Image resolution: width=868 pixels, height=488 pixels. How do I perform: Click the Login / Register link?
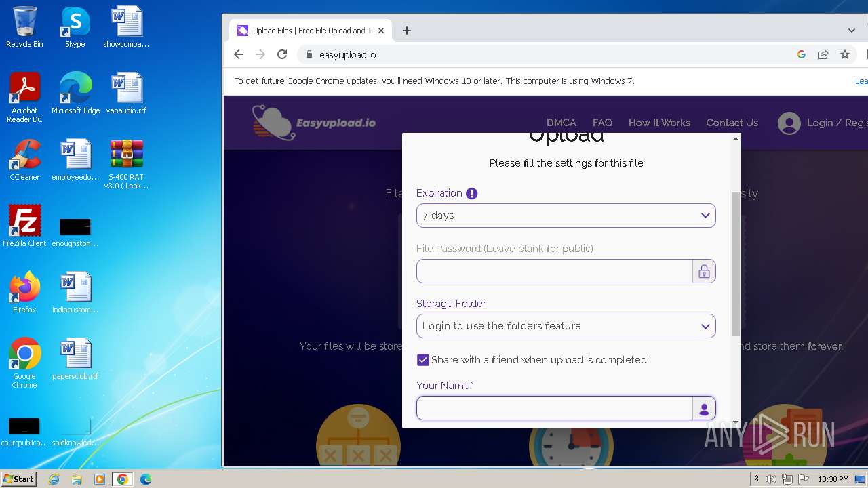837,123
